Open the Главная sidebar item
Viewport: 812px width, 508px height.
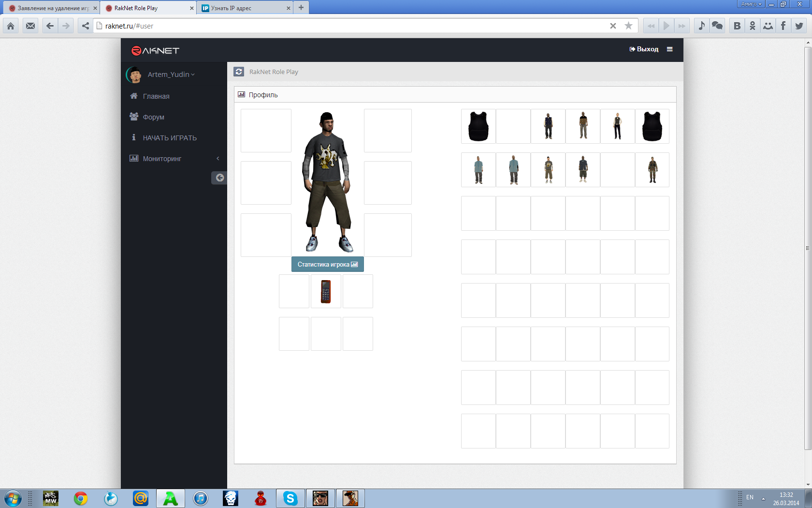[156, 96]
